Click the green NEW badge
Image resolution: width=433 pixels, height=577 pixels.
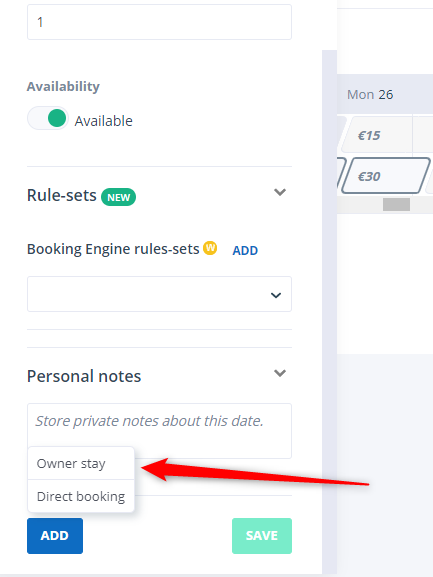(118, 197)
